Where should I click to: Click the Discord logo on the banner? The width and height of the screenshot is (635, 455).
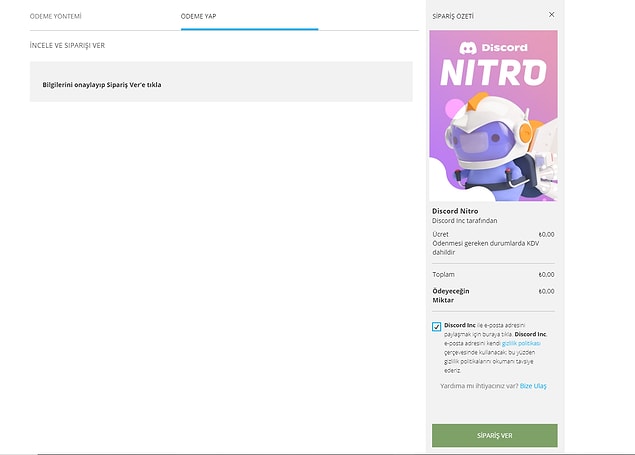493,48
